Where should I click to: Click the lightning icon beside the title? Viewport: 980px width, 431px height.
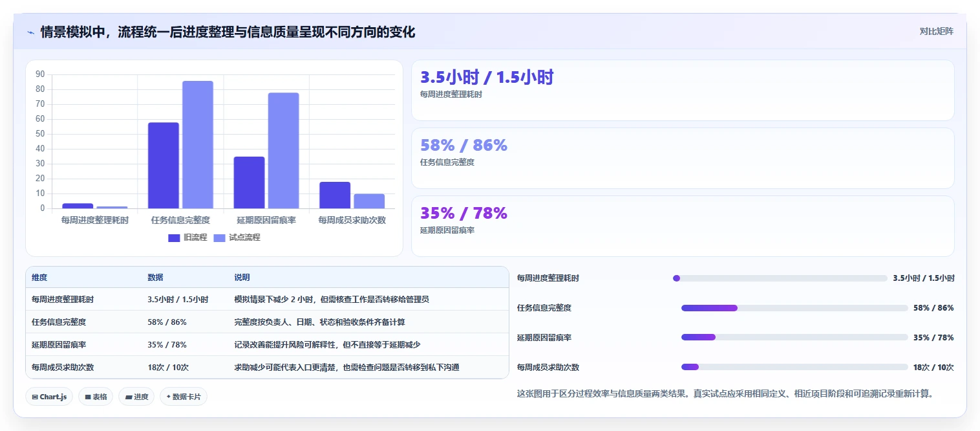tap(31, 32)
